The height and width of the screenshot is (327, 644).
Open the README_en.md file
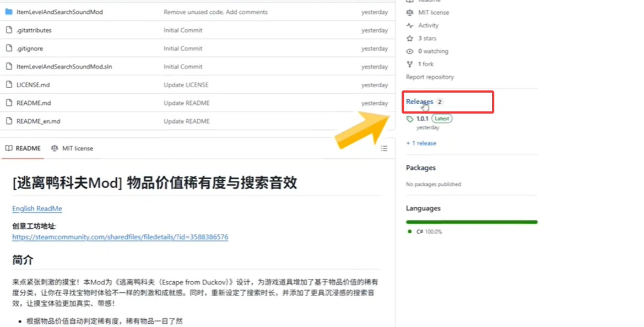coord(38,121)
